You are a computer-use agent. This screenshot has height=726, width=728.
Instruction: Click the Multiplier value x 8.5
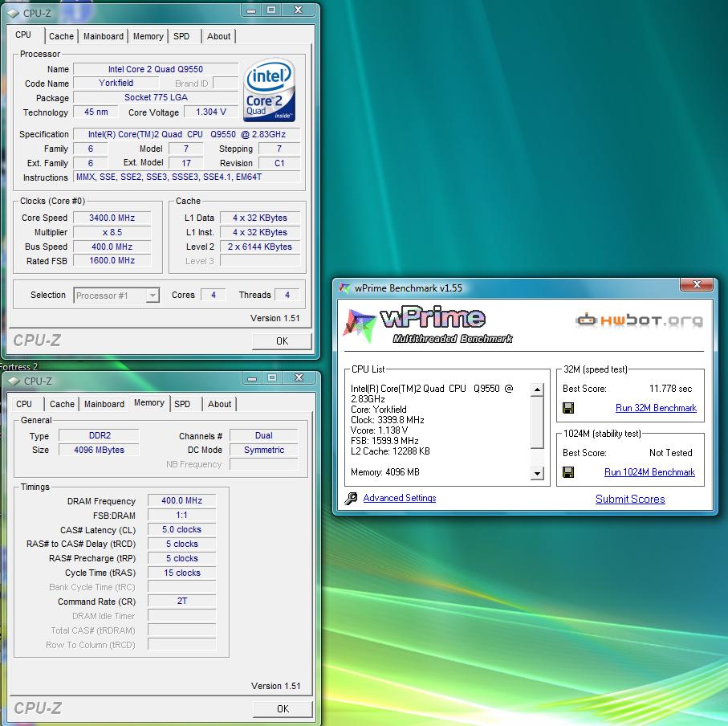(112, 232)
